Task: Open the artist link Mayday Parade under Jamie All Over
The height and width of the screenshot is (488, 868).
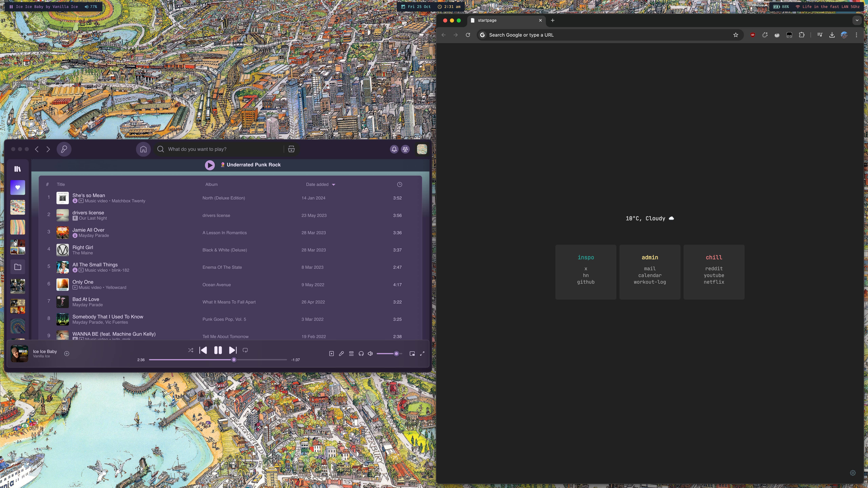Action: tap(94, 236)
